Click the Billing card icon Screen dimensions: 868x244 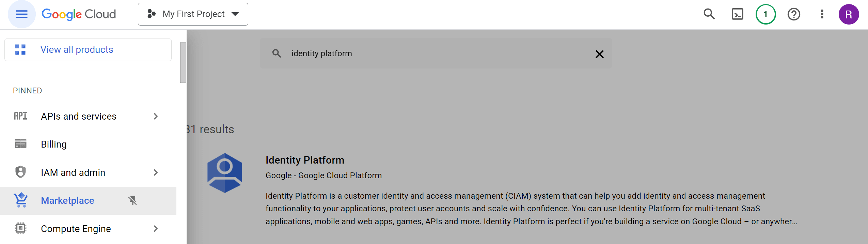(x=20, y=144)
